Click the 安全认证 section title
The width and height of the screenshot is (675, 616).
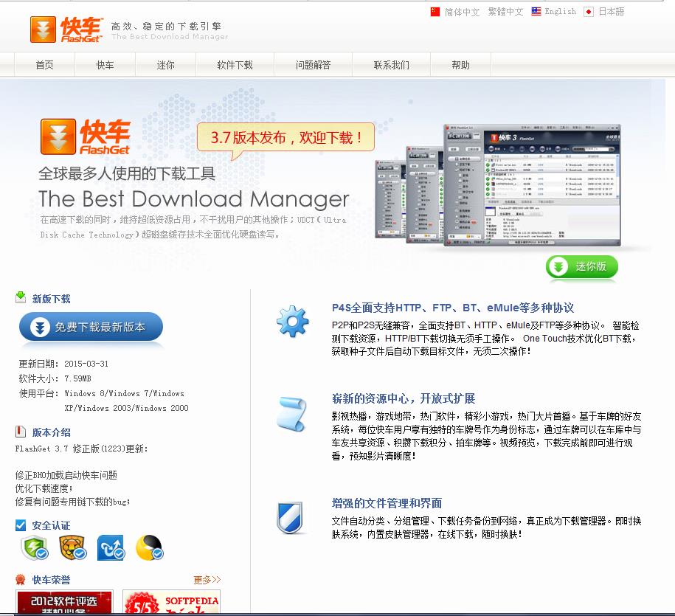point(51,525)
